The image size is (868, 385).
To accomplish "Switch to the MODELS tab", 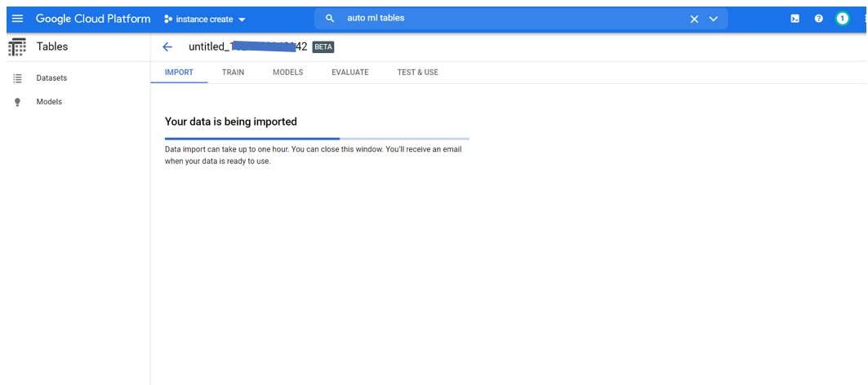I will point(288,73).
